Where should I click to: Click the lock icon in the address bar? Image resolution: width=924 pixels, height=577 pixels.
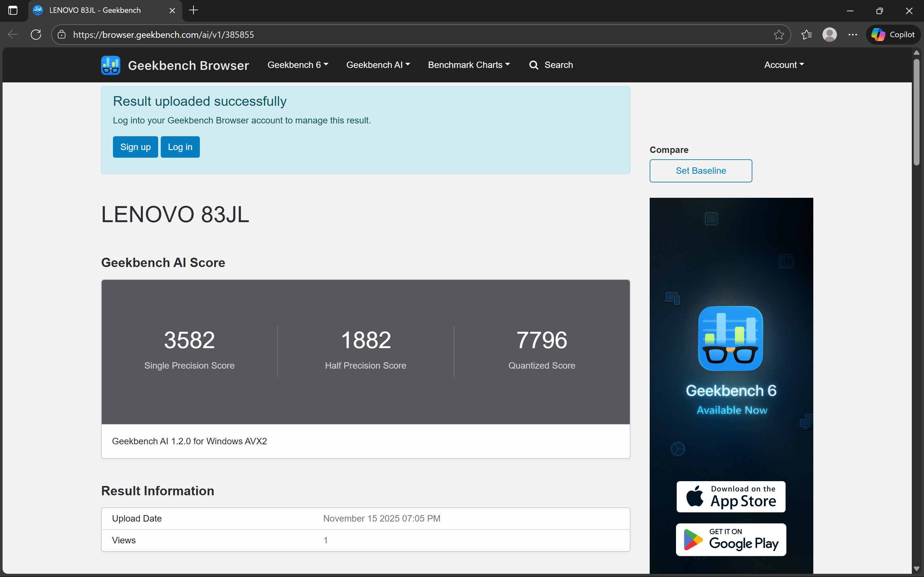(x=61, y=34)
